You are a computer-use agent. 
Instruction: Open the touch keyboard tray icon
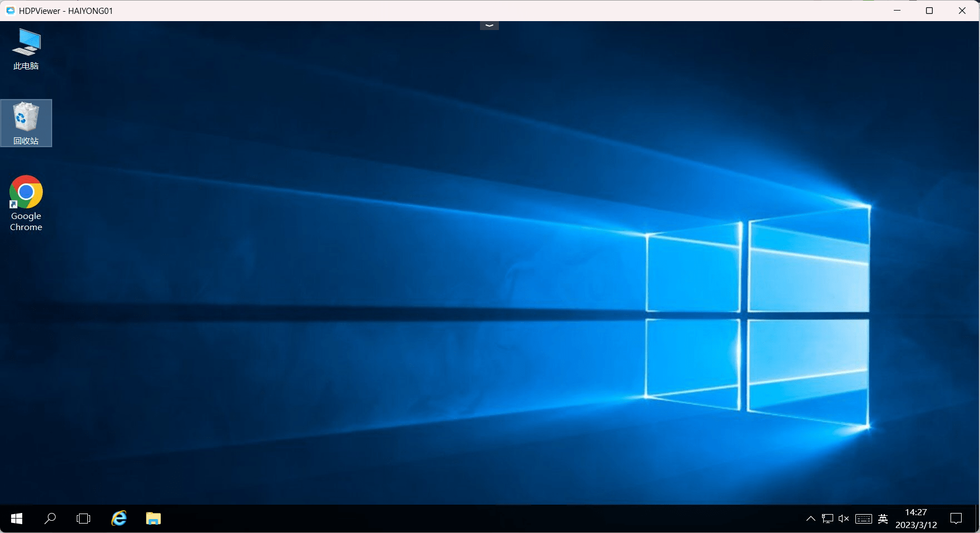[x=864, y=519]
